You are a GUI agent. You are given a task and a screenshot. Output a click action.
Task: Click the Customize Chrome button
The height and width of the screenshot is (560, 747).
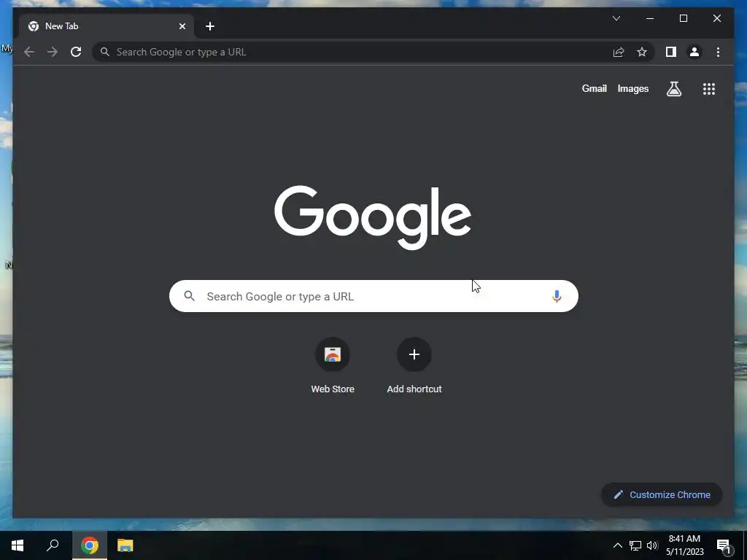(662, 495)
